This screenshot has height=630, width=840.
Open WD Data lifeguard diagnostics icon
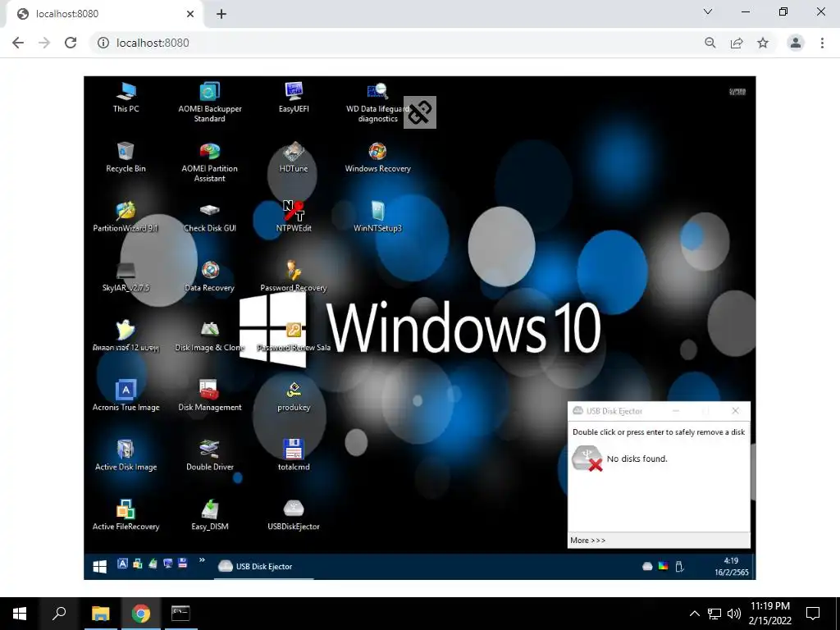click(x=377, y=102)
